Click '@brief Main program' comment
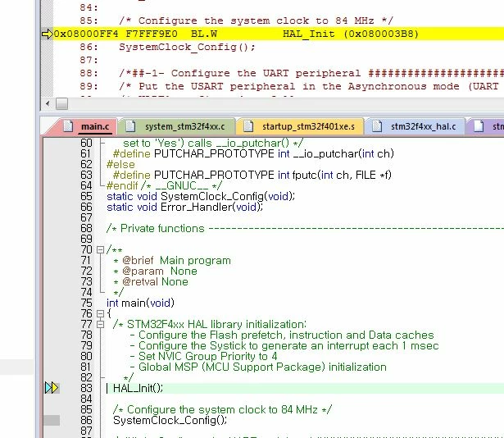The image size is (504, 438). click(x=176, y=260)
